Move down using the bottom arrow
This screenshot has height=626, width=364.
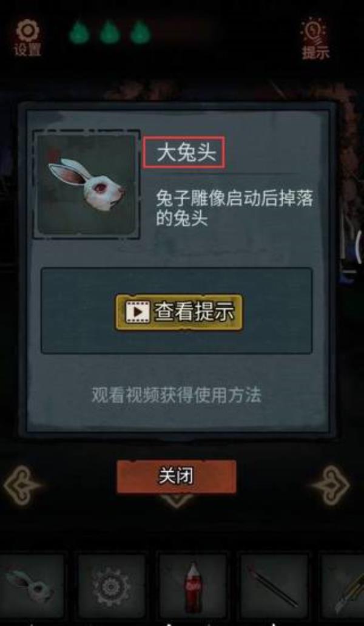tap(176, 501)
